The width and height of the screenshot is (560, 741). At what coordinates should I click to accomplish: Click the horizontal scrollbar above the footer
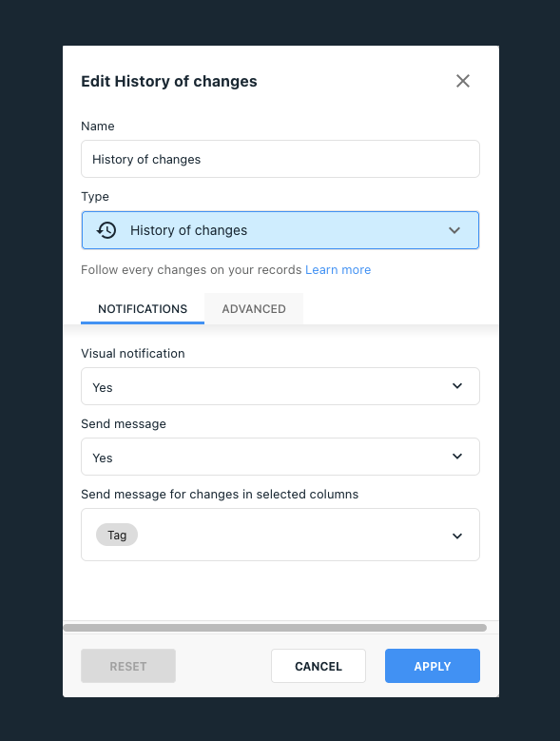coord(275,628)
